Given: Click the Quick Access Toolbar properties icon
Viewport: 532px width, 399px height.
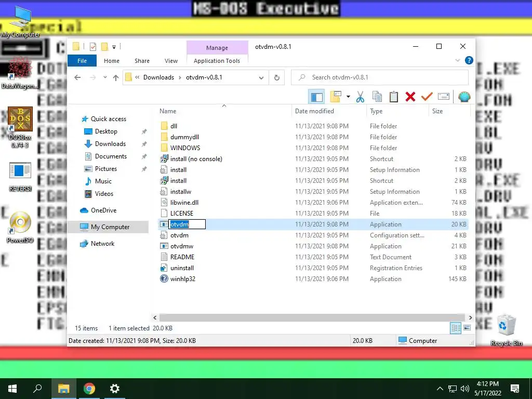Looking at the screenshot, I should [92, 46].
